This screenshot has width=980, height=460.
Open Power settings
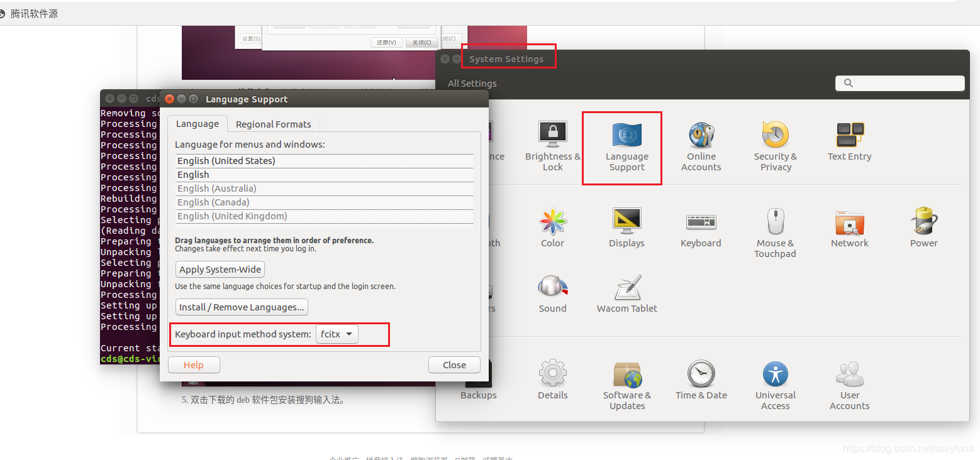coord(923,227)
